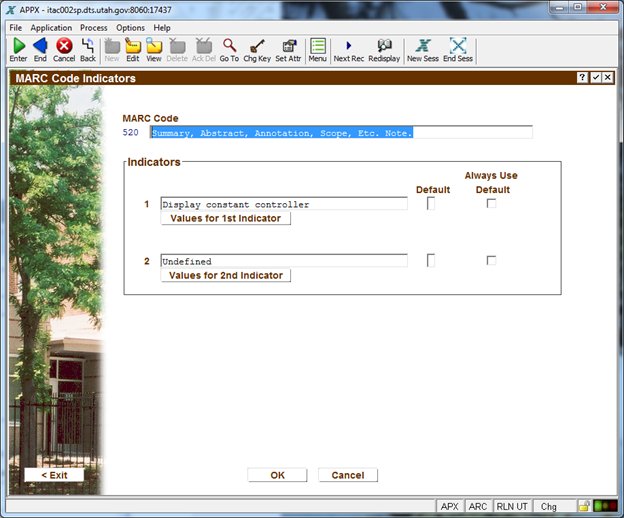Screen dimensions: 624x518
Task: Click the Back toolbar icon
Action: pos(88,46)
